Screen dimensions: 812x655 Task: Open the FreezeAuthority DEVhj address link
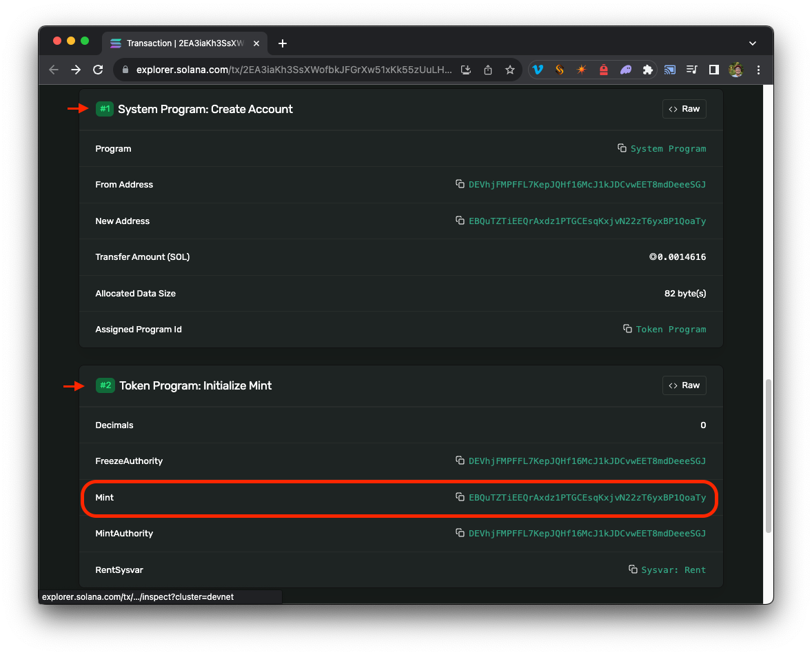587,461
